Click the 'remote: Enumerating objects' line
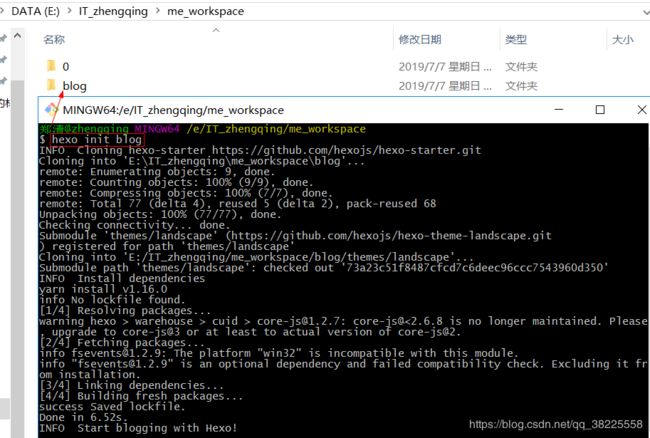Viewport: 650px width, 438px height. click(x=157, y=172)
